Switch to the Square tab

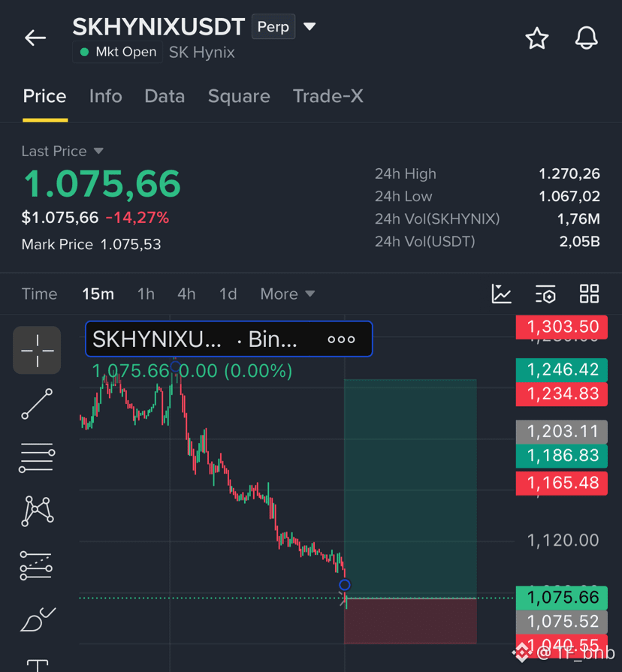[x=239, y=96]
